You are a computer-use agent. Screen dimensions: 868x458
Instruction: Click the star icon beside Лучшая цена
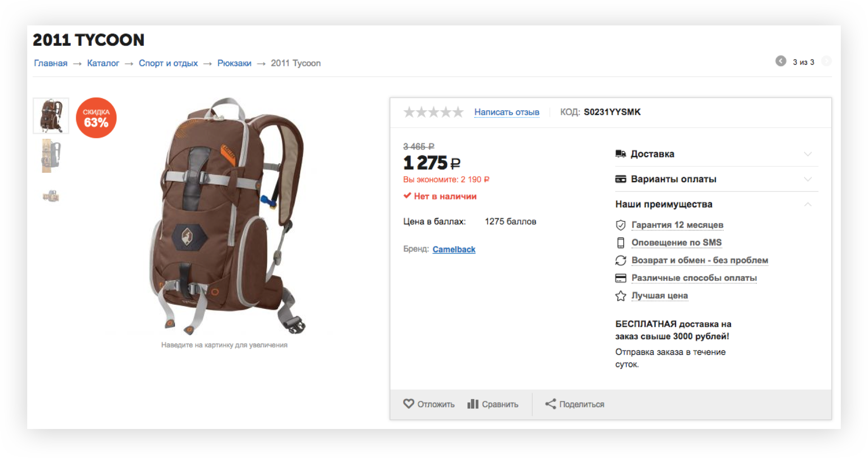(x=620, y=296)
